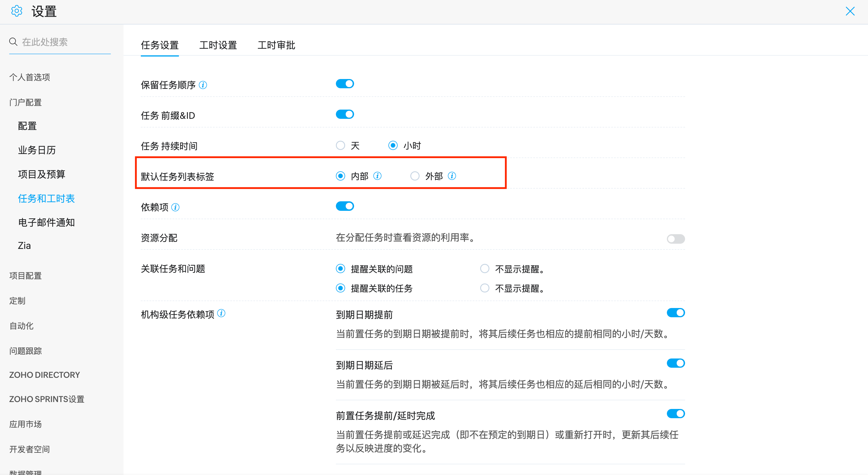Click info icon next to 机构级任务依赖项
The height and width of the screenshot is (475, 868).
click(221, 313)
